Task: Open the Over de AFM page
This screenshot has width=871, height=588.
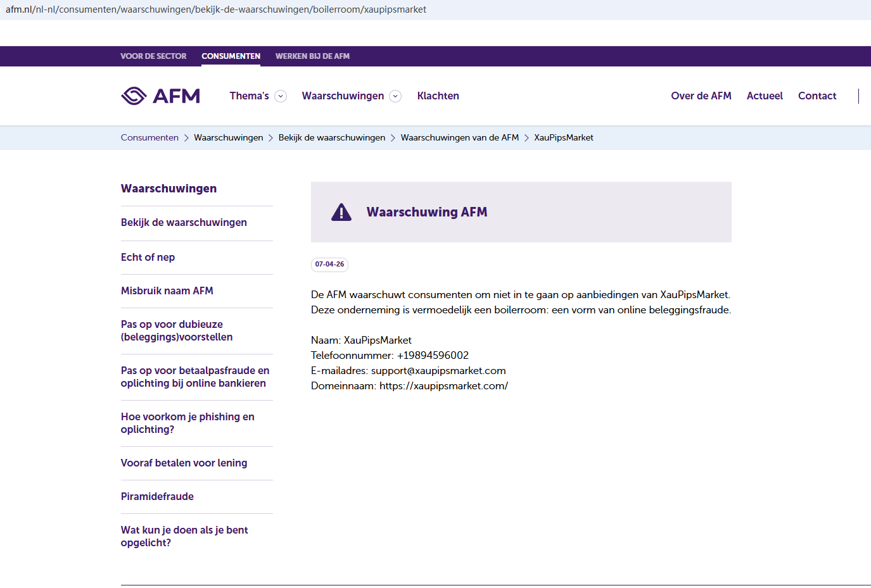Action: (701, 96)
